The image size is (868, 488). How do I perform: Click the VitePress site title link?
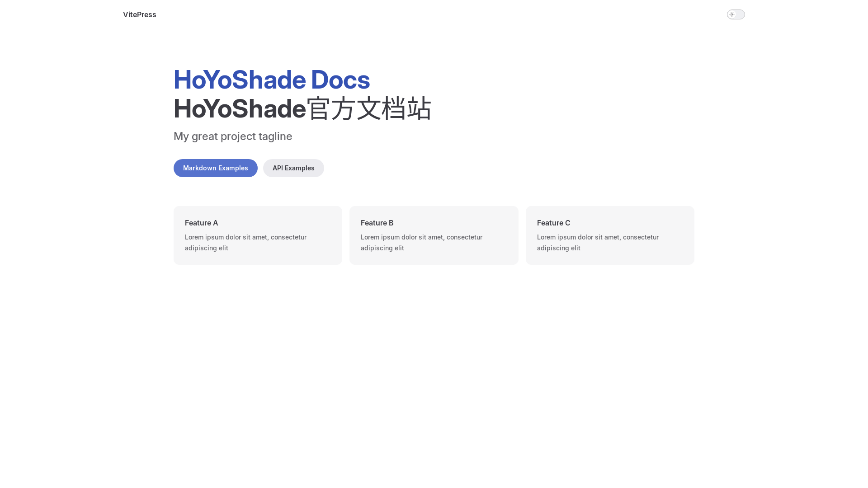click(x=139, y=14)
